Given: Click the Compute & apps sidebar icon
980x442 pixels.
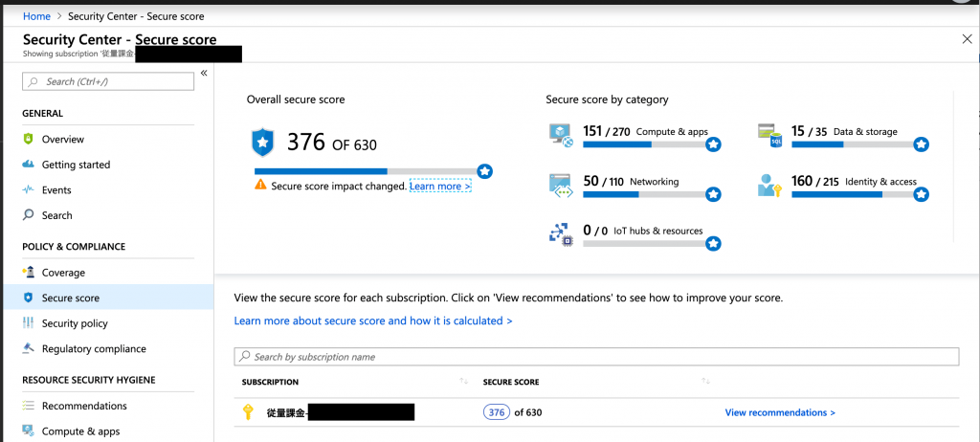Looking at the screenshot, I should (x=28, y=431).
